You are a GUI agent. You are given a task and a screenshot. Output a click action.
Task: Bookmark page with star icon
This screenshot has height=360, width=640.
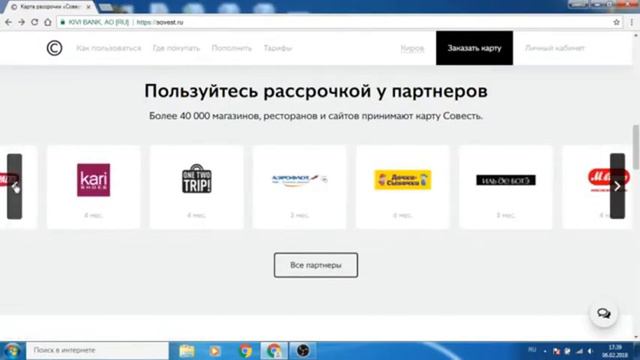pyautogui.click(x=616, y=22)
